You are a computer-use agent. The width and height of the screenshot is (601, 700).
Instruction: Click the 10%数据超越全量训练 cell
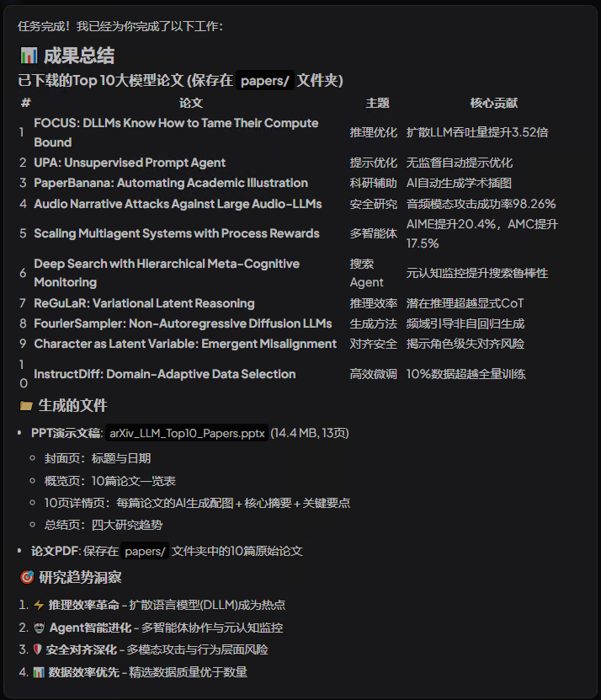(x=465, y=374)
